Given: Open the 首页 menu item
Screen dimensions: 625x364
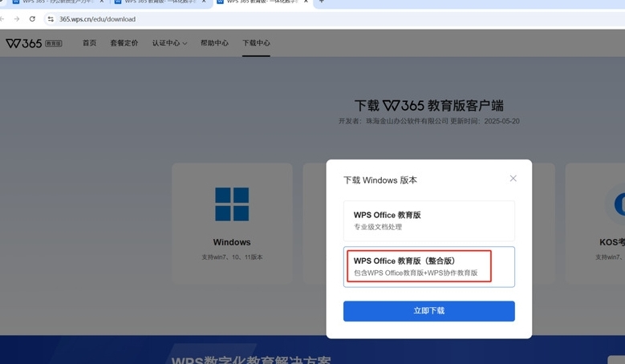Looking at the screenshot, I should (89, 42).
